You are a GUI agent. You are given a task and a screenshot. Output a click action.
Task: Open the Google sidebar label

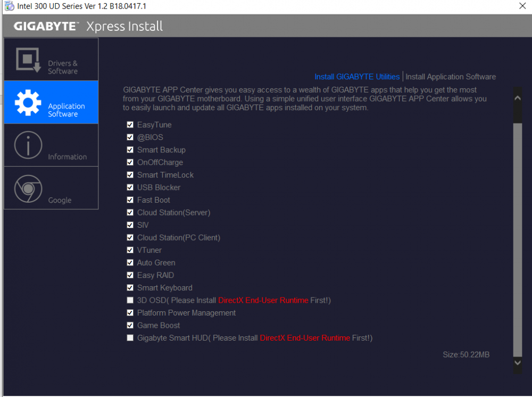pos(60,200)
